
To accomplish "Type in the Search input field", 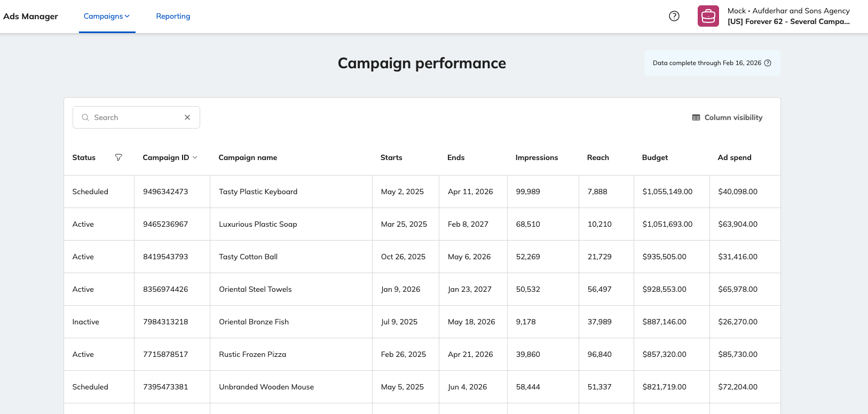I will click(x=136, y=117).
